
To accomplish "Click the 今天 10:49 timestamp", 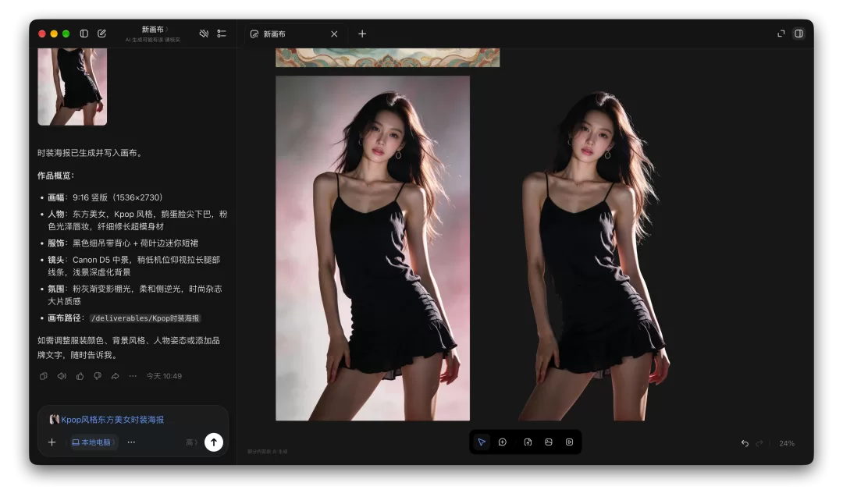I will point(164,376).
